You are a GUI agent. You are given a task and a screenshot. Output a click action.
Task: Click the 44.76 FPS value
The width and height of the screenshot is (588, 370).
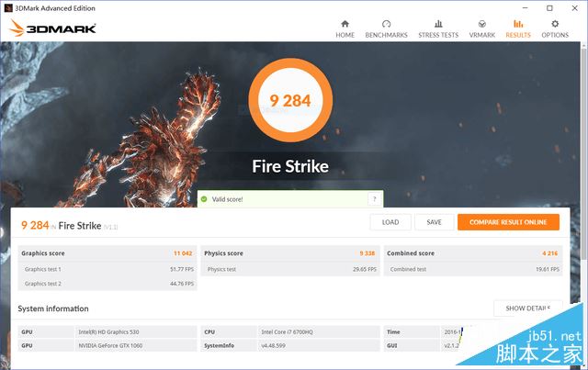click(x=182, y=284)
